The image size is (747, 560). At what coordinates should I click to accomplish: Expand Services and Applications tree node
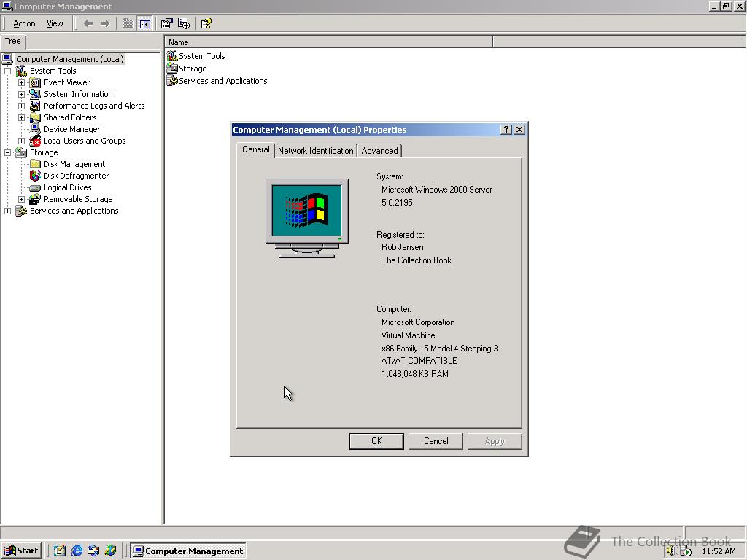pos(7,211)
